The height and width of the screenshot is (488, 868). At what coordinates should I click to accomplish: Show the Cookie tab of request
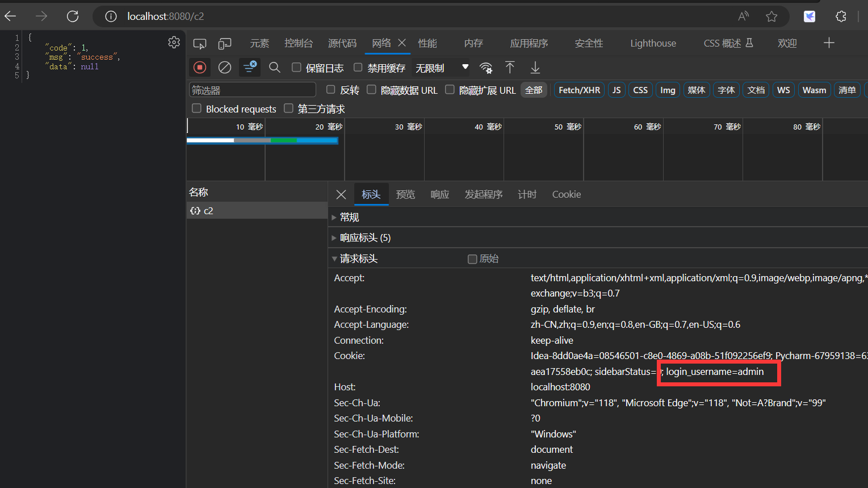pos(567,194)
